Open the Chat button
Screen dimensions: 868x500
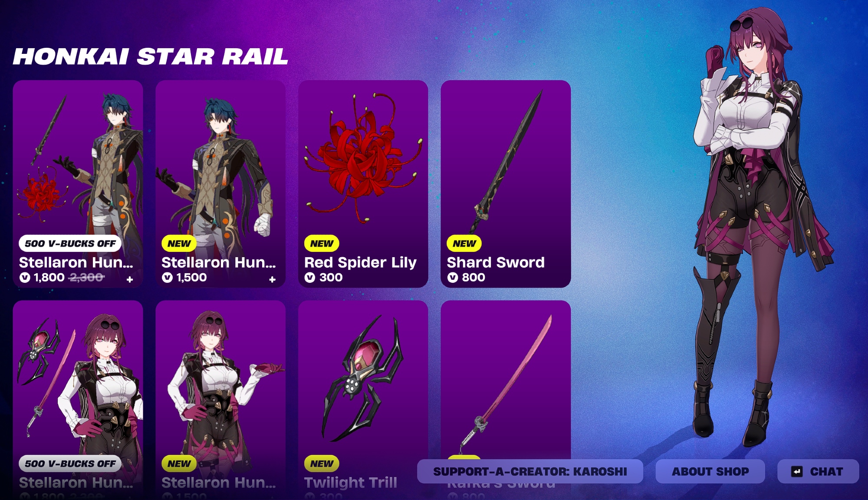(x=818, y=471)
